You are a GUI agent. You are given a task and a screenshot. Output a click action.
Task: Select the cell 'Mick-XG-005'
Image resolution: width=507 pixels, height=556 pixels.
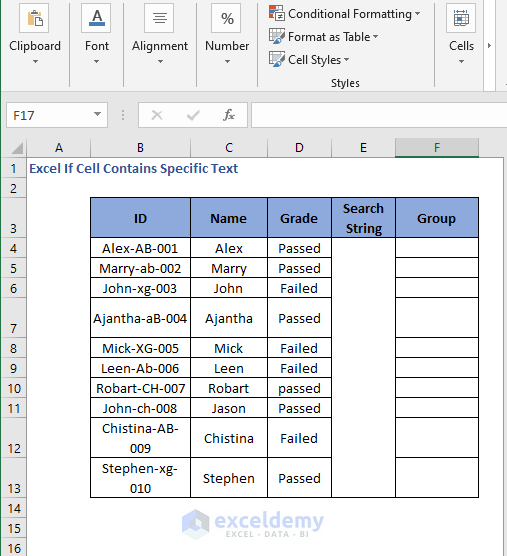click(x=140, y=348)
